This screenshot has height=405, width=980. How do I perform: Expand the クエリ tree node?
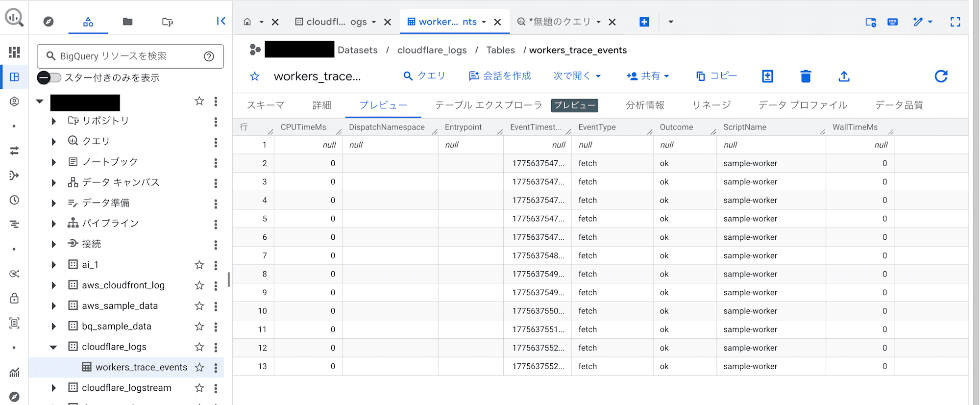[54, 142]
